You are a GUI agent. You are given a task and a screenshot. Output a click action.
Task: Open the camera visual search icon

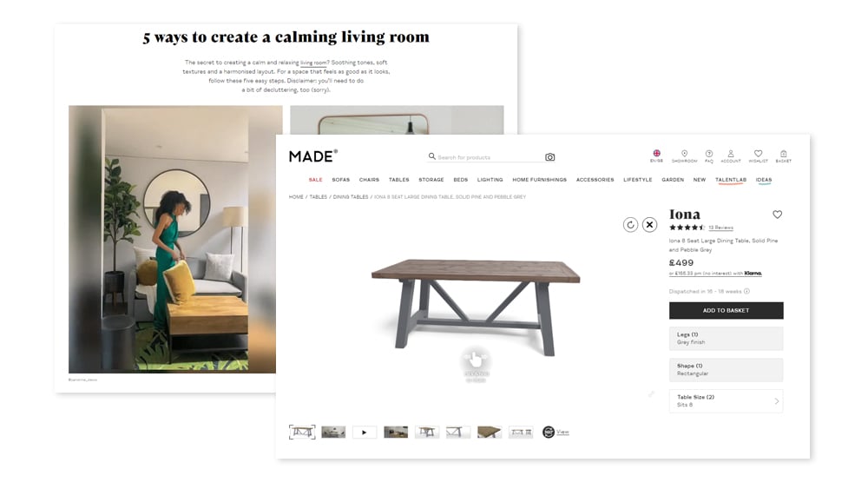point(549,157)
